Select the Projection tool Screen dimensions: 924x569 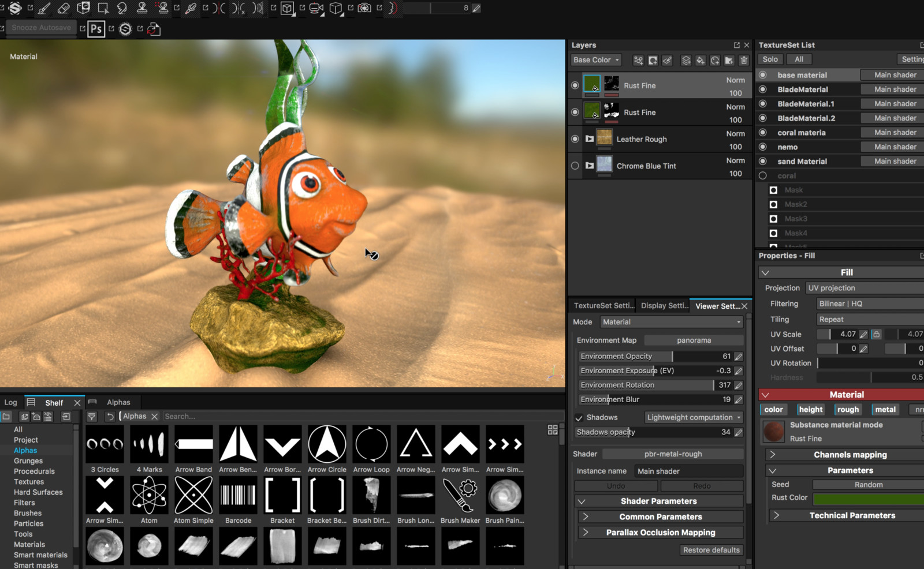click(84, 8)
